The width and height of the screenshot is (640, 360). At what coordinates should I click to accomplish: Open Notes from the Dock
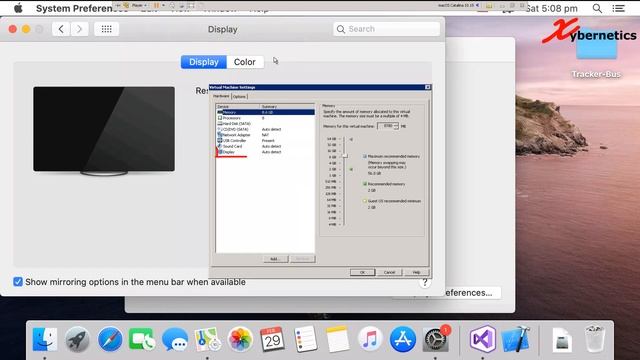[338, 340]
